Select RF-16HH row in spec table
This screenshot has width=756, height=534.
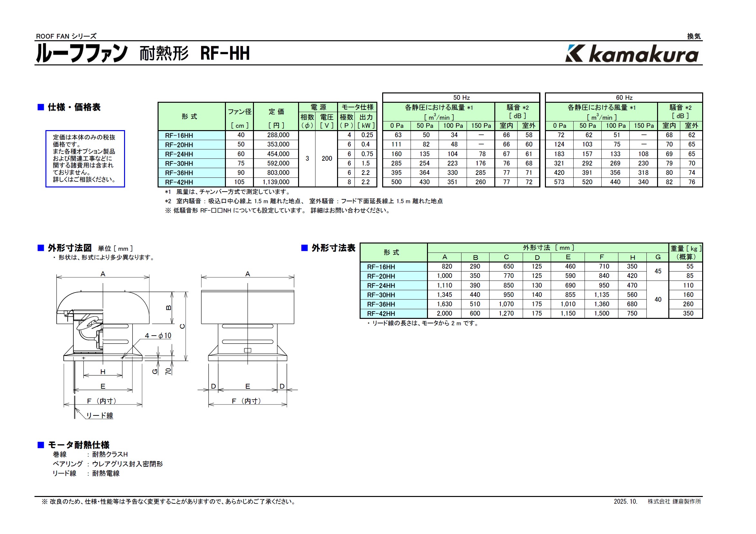(179, 135)
